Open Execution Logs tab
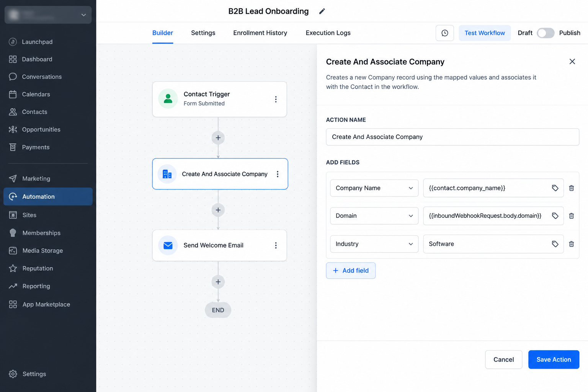The image size is (588, 392). 328,33
